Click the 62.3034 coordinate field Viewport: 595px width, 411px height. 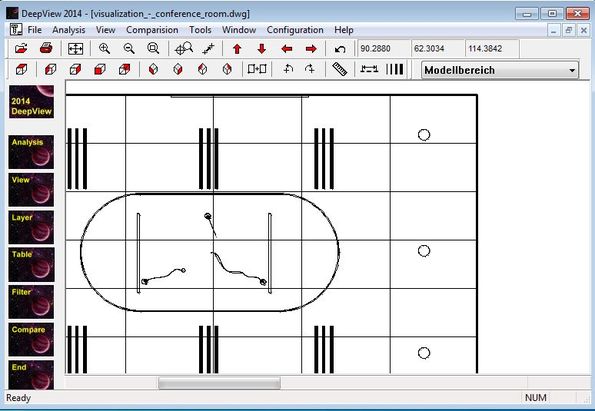tap(438, 49)
